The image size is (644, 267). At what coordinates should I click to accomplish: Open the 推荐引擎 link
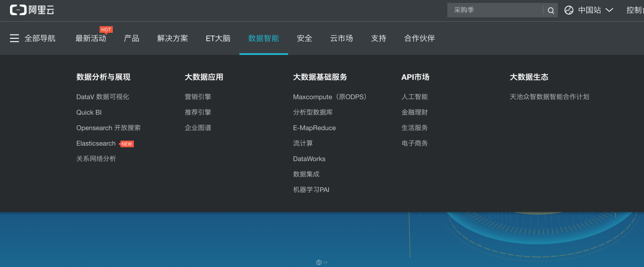pyautogui.click(x=198, y=112)
